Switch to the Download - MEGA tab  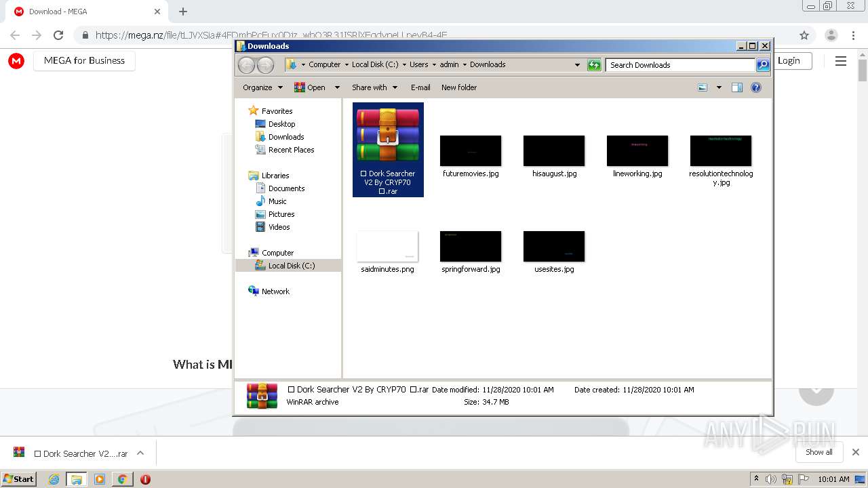click(85, 12)
